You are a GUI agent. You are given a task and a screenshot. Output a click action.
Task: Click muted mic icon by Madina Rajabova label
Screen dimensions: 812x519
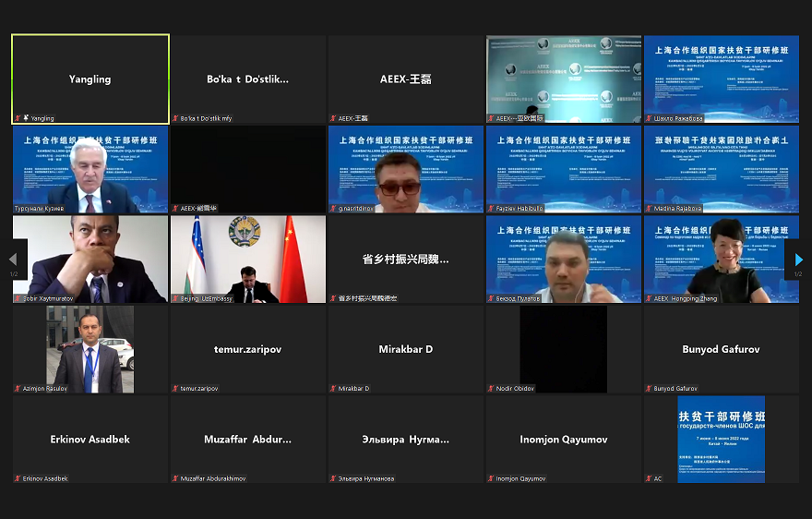point(649,209)
